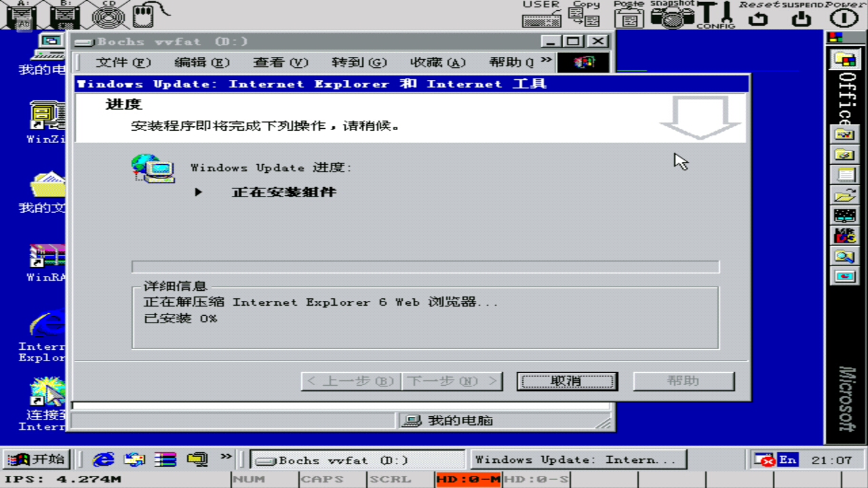Click the Bochs Copy icon
This screenshot has height=488, width=868.
tap(585, 15)
